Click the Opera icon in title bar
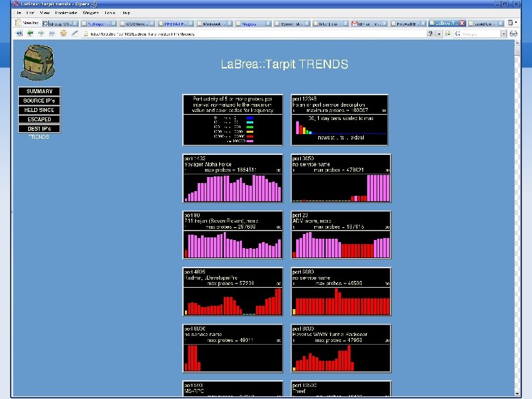This screenshot has width=532, height=399. coord(15,4)
